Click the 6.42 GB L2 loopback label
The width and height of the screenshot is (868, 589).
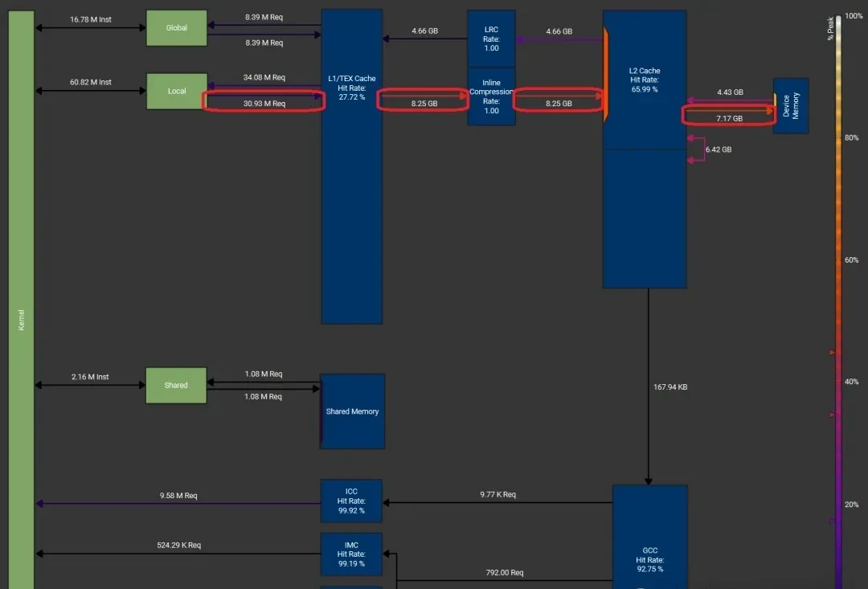click(719, 149)
